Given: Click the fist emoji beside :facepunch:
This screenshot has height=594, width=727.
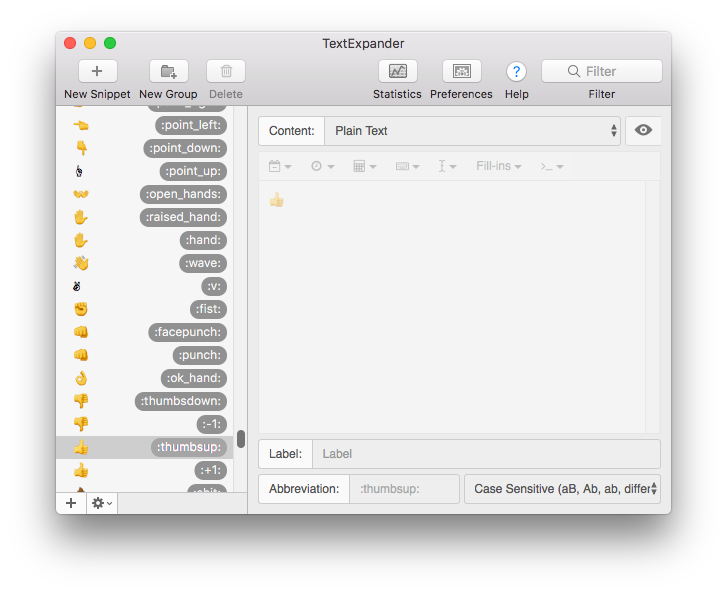Looking at the screenshot, I should pos(81,332).
